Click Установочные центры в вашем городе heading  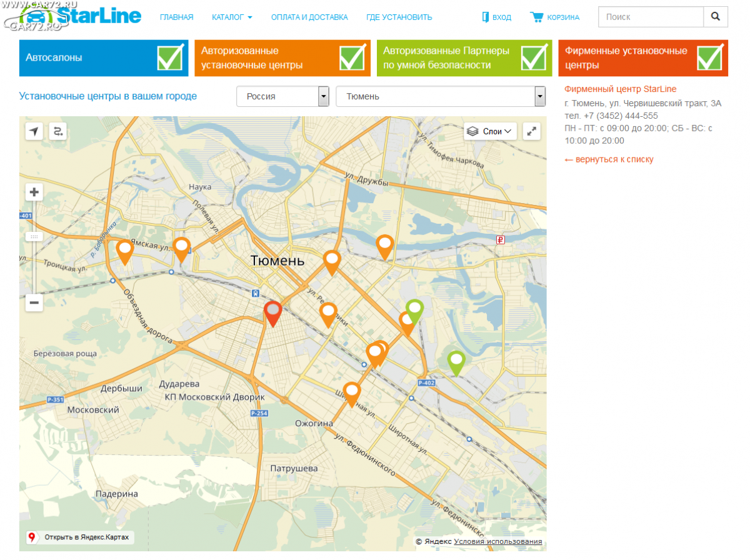(108, 96)
